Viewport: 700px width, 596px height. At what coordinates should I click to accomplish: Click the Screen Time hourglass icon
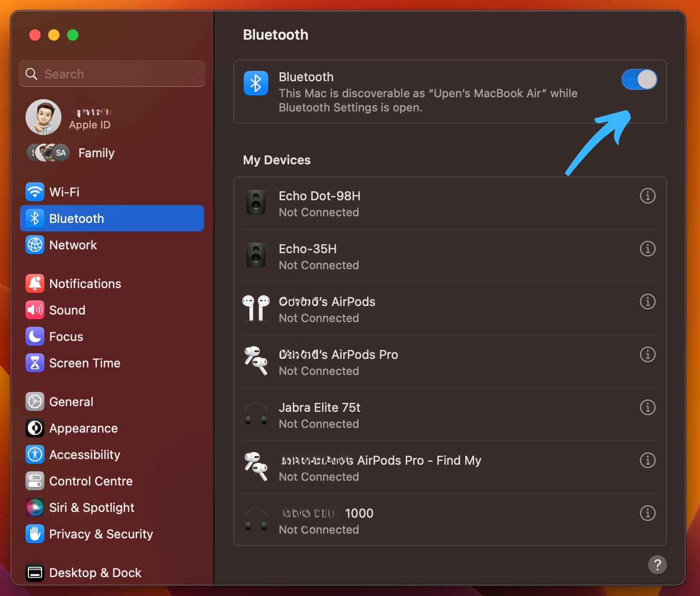(x=35, y=363)
